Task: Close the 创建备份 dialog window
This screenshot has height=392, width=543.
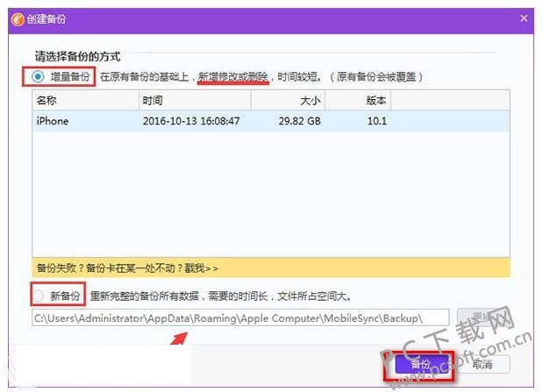Action: point(524,18)
